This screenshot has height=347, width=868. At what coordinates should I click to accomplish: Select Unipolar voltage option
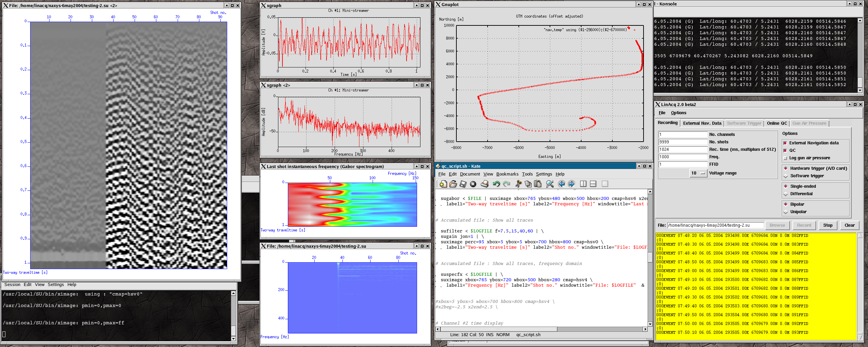786,212
